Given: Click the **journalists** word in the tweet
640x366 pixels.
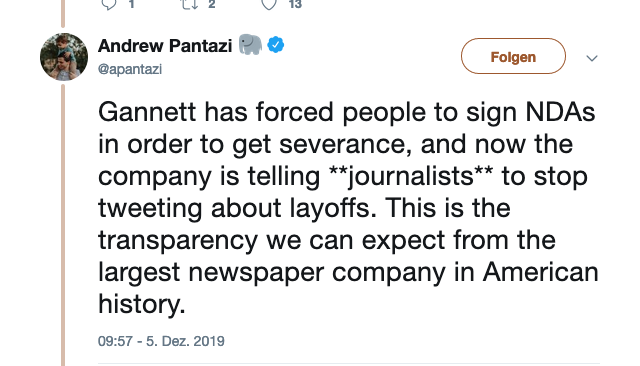Looking at the screenshot, I should click(411, 177).
